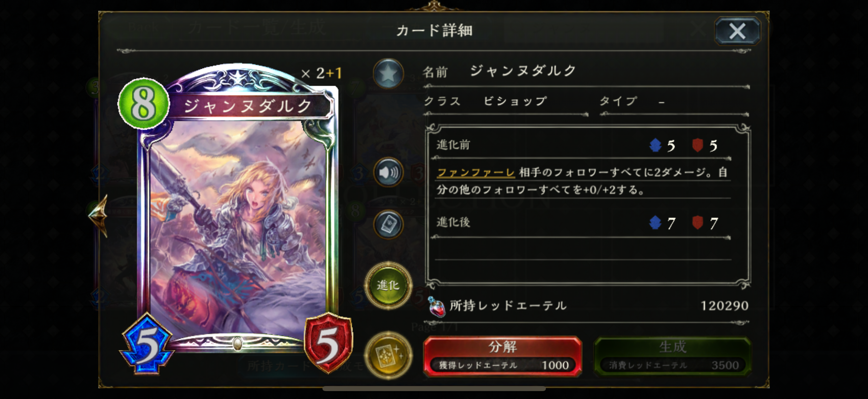Tap the 120290 red ether balance
This screenshot has width=868, height=399.
point(724,306)
